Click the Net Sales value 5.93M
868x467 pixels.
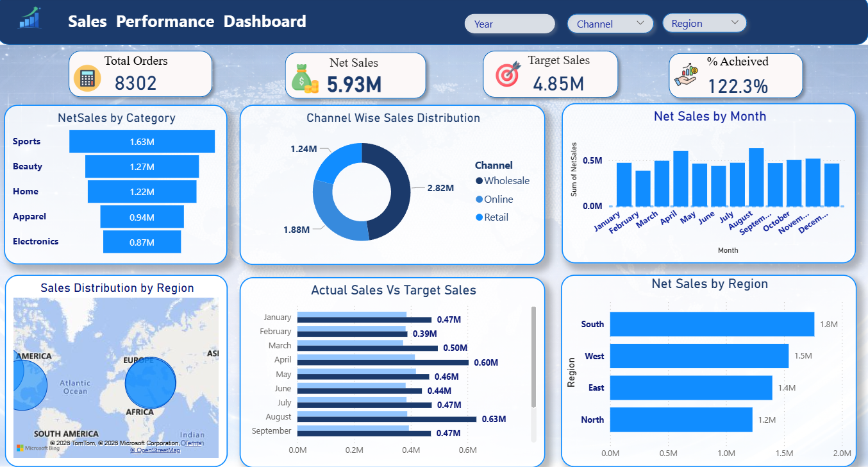click(x=355, y=85)
